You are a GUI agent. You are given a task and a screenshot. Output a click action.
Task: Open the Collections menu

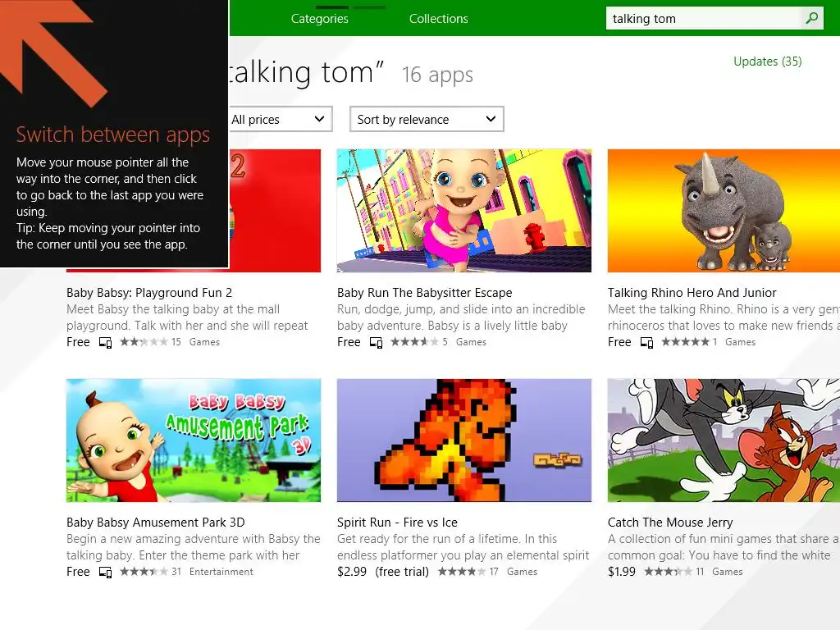[438, 18]
